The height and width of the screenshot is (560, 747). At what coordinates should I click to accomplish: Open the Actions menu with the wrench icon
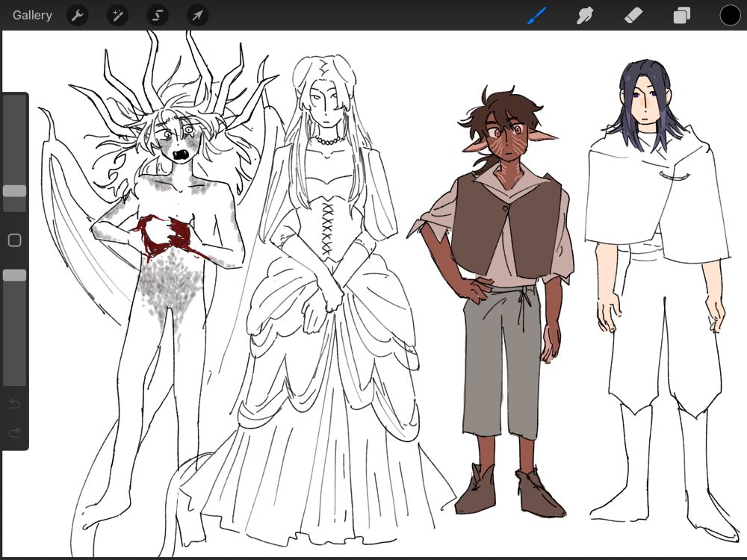coord(77,15)
